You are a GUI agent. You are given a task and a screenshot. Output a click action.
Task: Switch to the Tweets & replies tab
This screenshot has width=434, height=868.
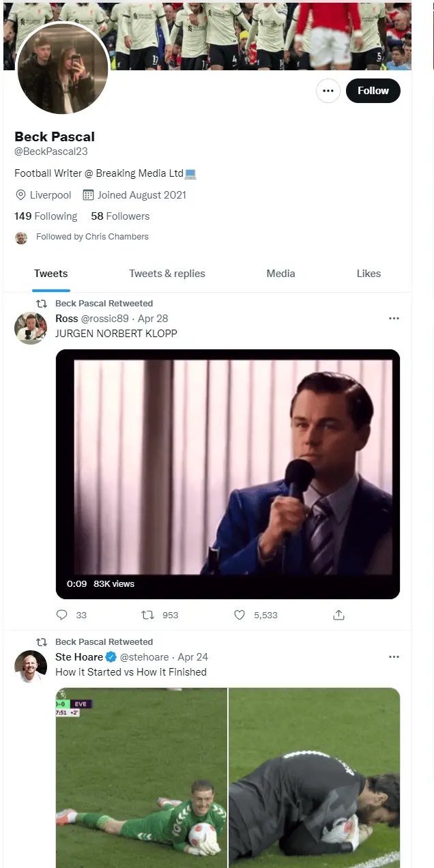(167, 274)
